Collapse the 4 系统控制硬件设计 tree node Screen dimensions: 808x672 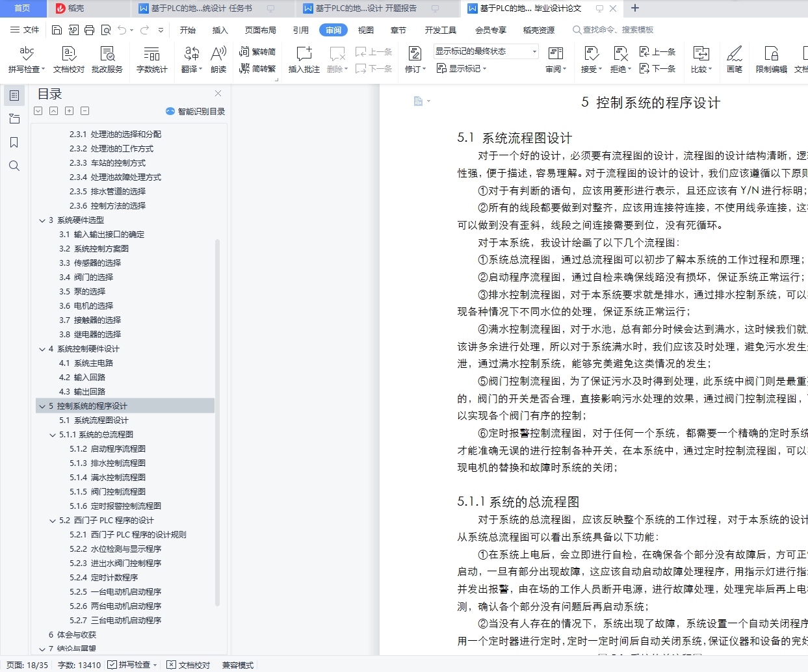tap(42, 349)
